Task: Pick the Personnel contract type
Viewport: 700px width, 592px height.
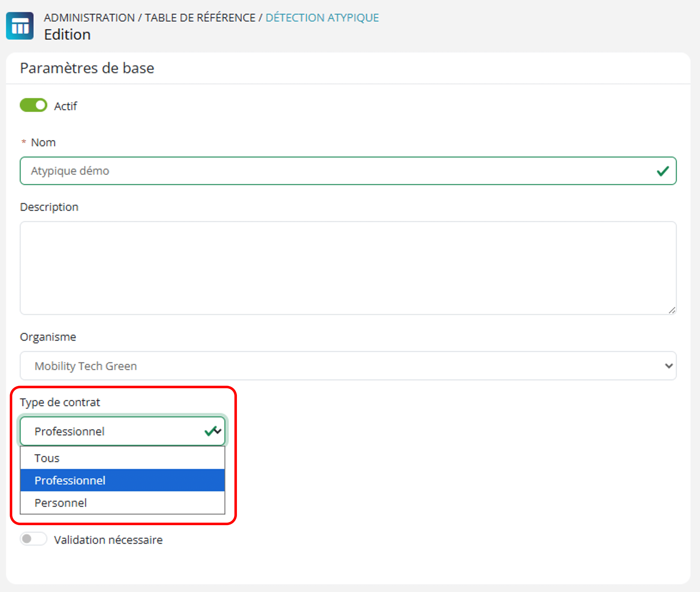Action: tap(122, 503)
